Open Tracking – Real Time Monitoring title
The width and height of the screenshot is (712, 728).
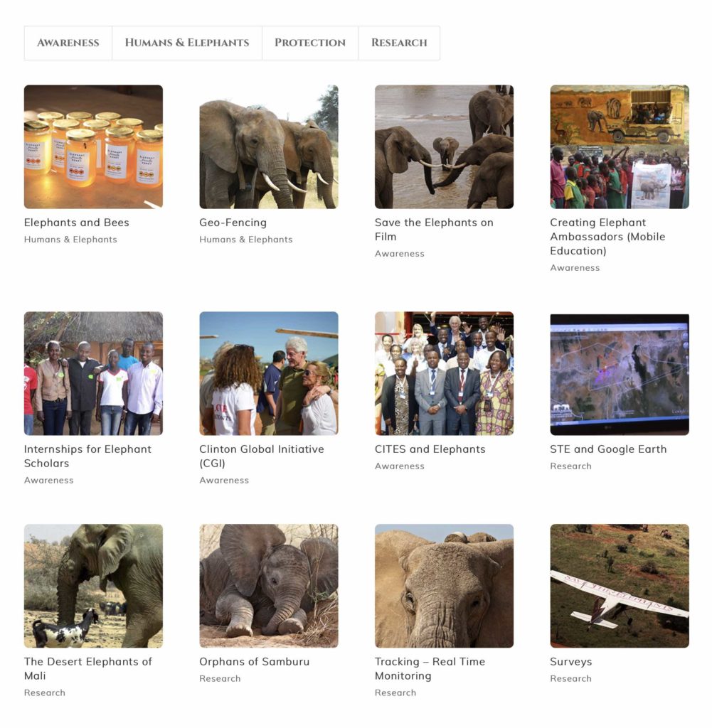tap(430, 668)
